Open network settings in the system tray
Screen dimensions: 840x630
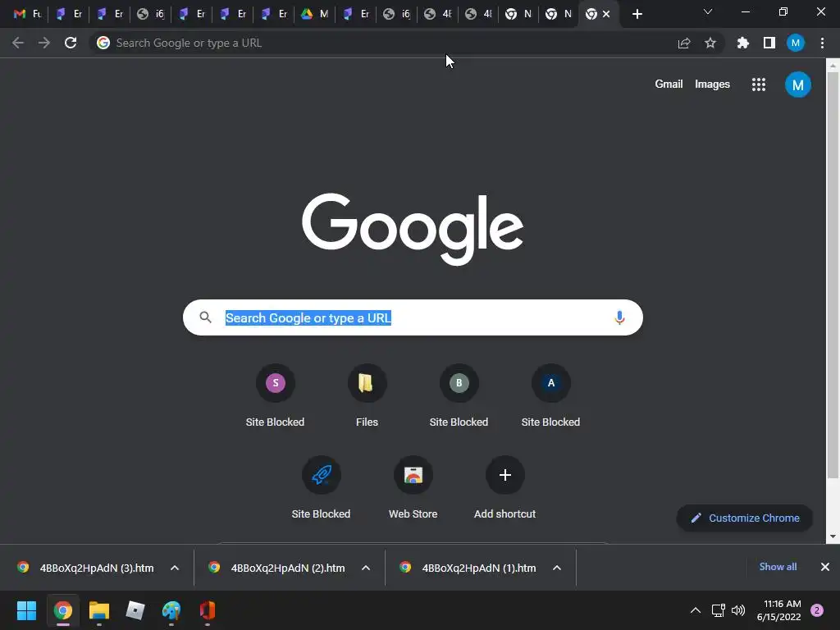[718, 610]
